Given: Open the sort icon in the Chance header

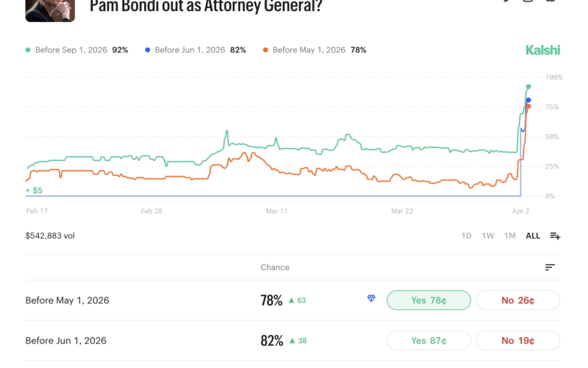Looking at the screenshot, I should pos(550,267).
